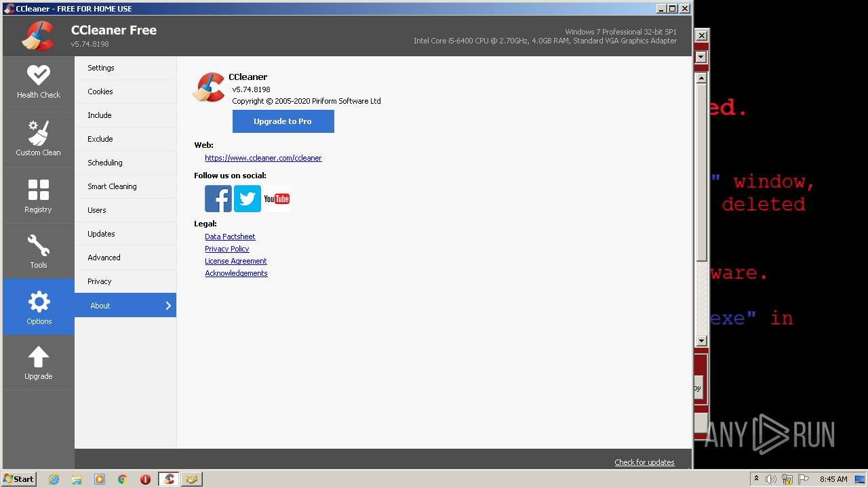Switch to the CCleaner taskbar button

tap(169, 479)
